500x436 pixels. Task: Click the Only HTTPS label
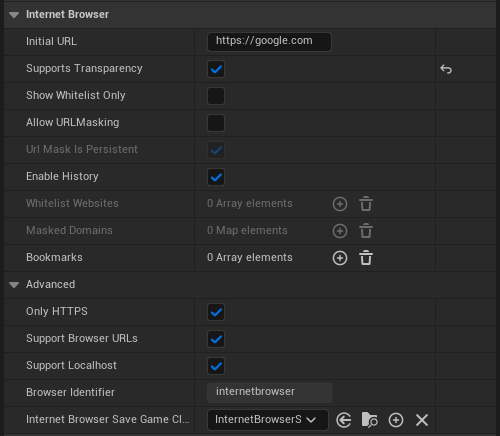57,311
